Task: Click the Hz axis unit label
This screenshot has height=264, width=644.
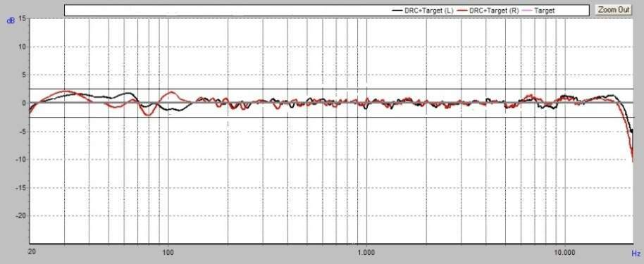Action: point(636,253)
